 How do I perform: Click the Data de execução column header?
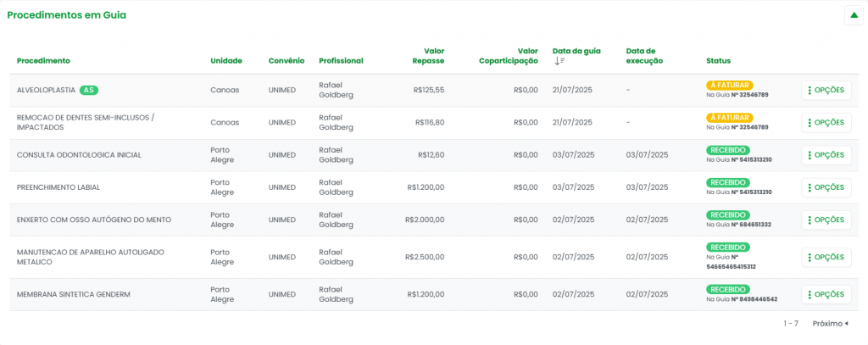pyautogui.click(x=644, y=56)
